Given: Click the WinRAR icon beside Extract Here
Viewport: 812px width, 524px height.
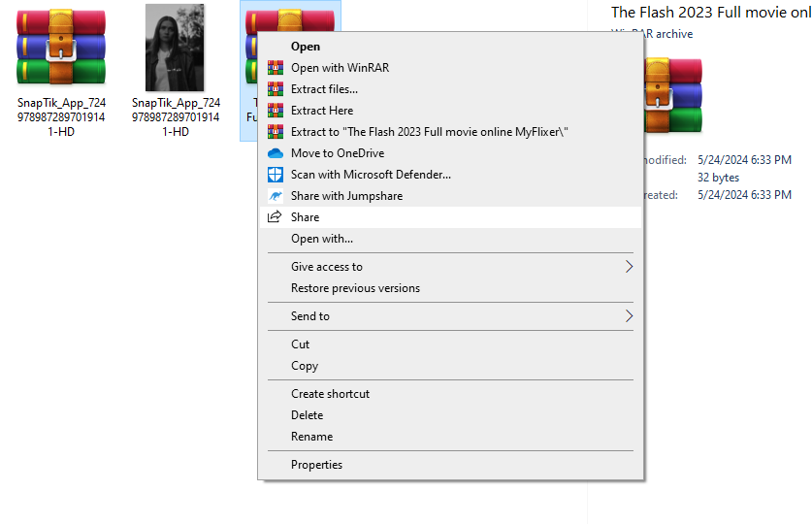Looking at the screenshot, I should (276, 111).
